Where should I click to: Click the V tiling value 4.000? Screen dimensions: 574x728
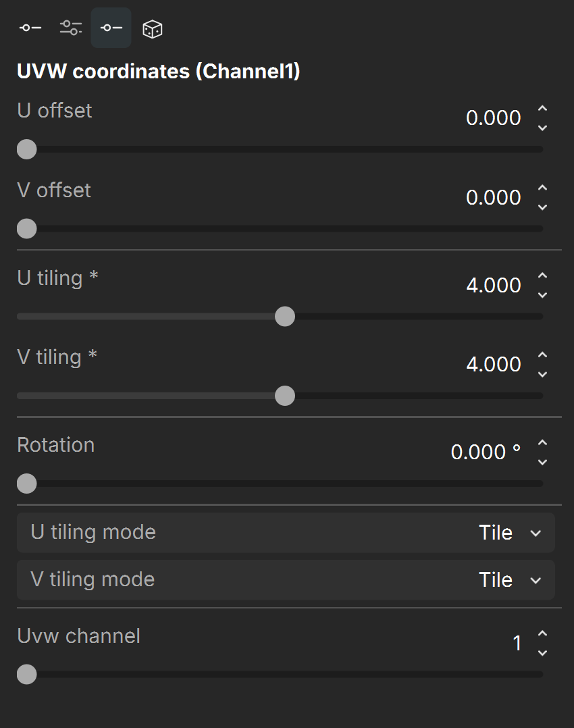tap(493, 365)
